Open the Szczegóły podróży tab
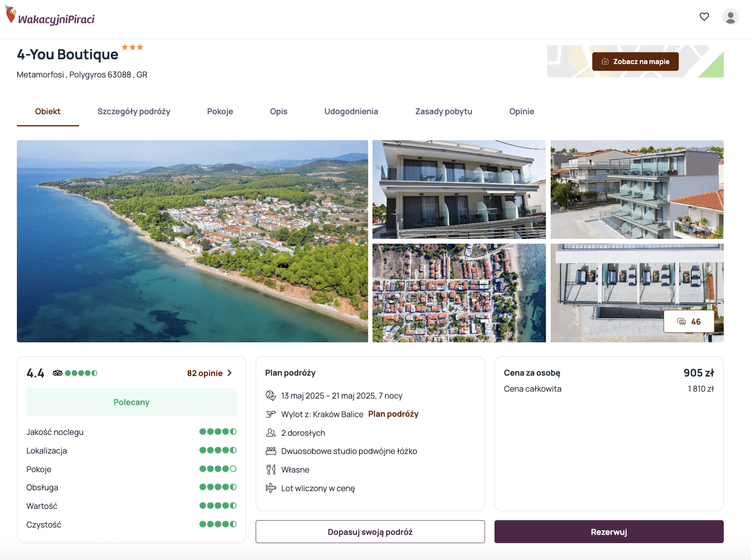The width and height of the screenshot is (751, 560). pyautogui.click(x=134, y=112)
